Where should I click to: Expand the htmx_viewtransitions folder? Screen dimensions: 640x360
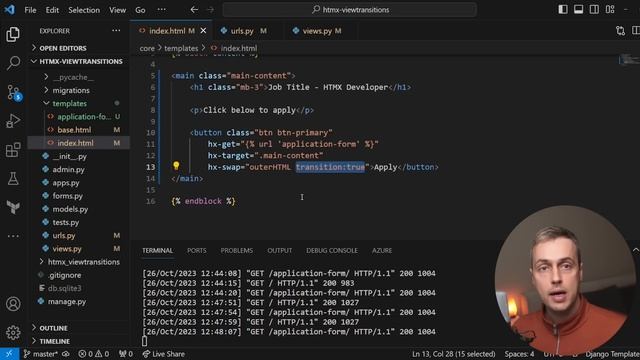click(78, 262)
